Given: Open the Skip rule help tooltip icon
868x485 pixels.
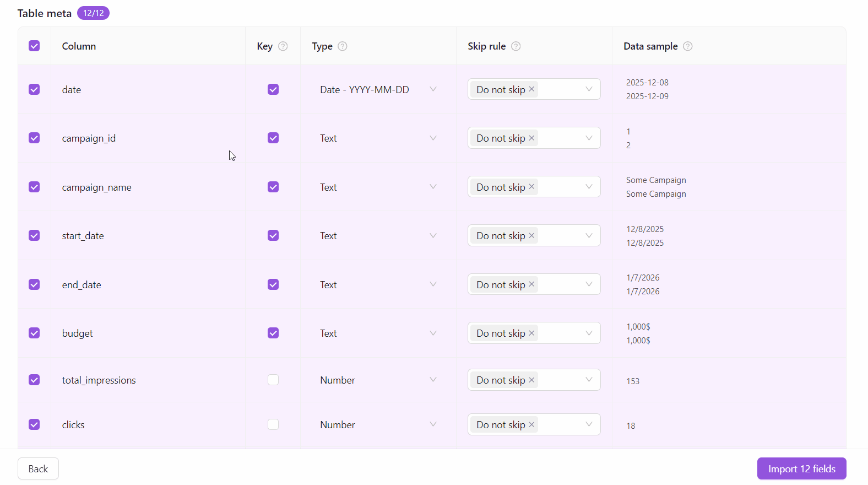Looking at the screenshot, I should (x=516, y=46).
